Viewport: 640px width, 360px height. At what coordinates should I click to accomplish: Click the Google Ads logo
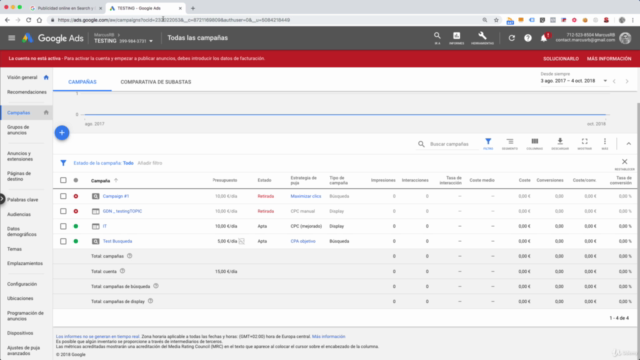53,38
